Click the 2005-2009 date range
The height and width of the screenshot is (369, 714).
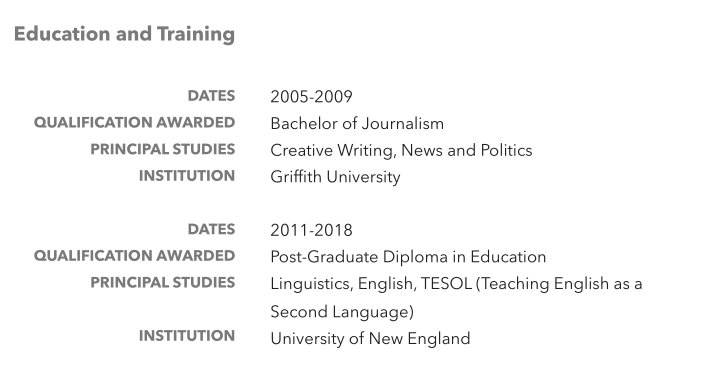click(311, 97)
